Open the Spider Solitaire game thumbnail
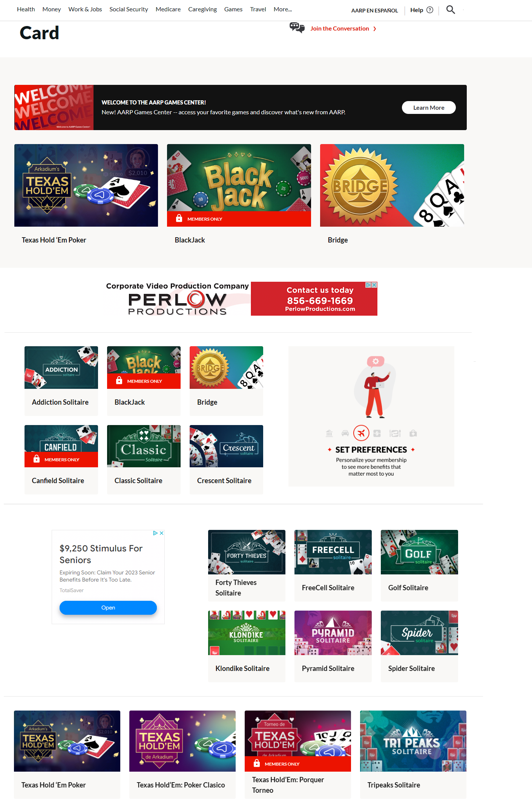The width and height of the screenshot is (532, 812). click(x=419, y=633)
